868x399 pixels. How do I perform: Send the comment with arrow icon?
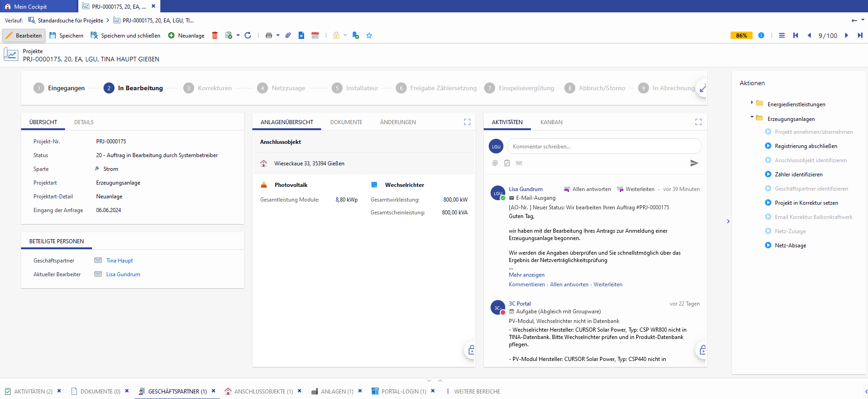(694, 163)
